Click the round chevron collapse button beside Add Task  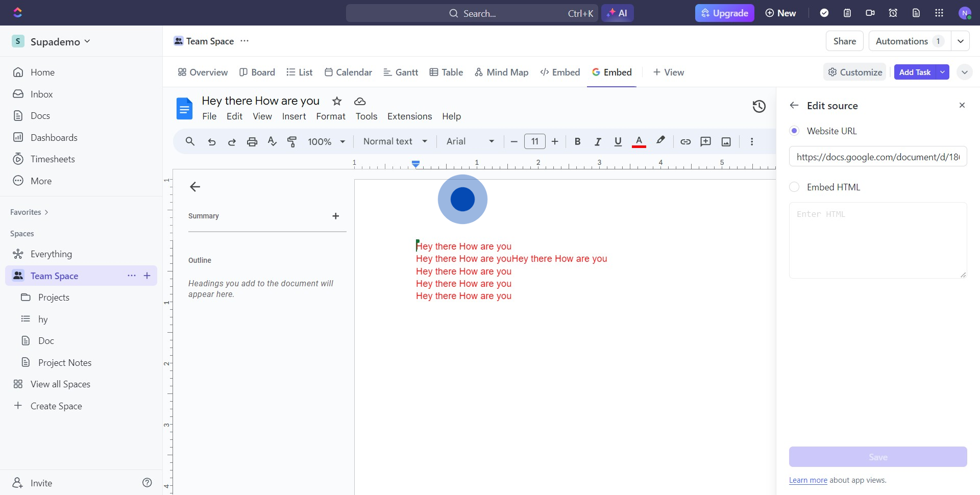coord(964,72)
